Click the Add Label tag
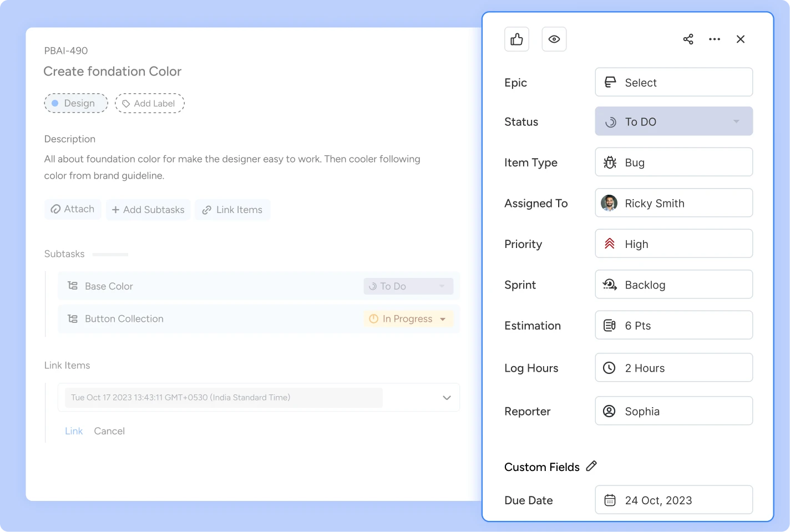This screenshot has width=790, height=532. (149, 103)
